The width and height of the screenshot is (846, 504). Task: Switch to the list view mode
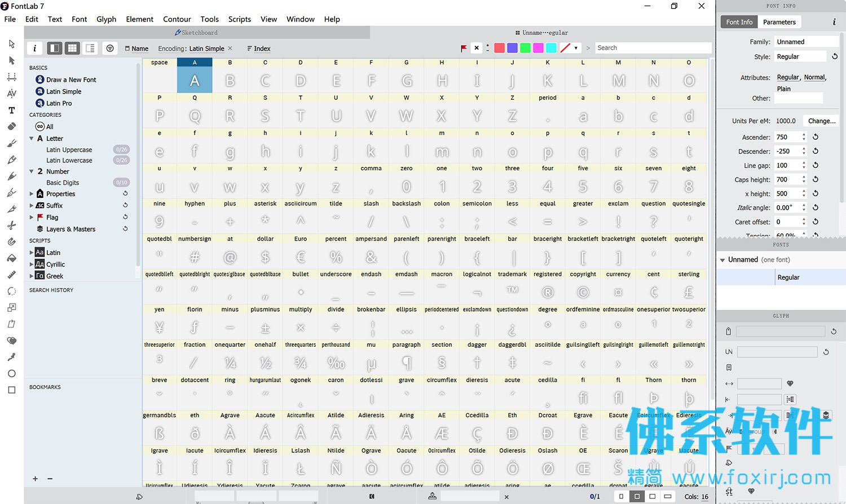pos(90,48)
